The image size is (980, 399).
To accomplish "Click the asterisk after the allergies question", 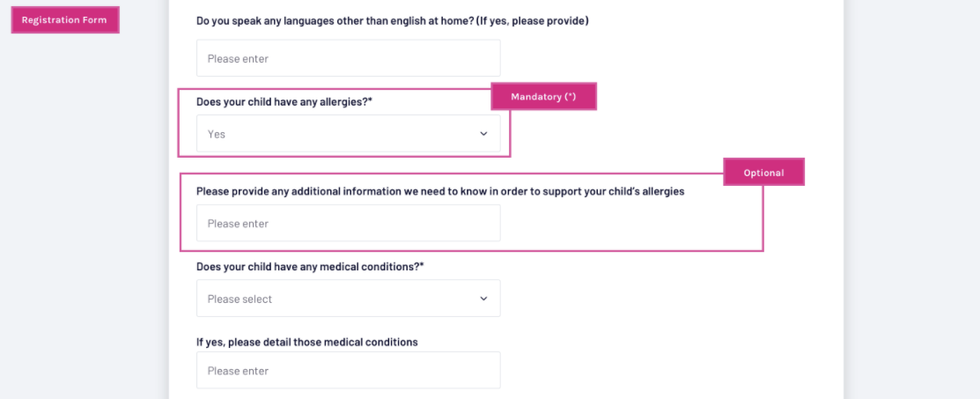I will (371, 101).
